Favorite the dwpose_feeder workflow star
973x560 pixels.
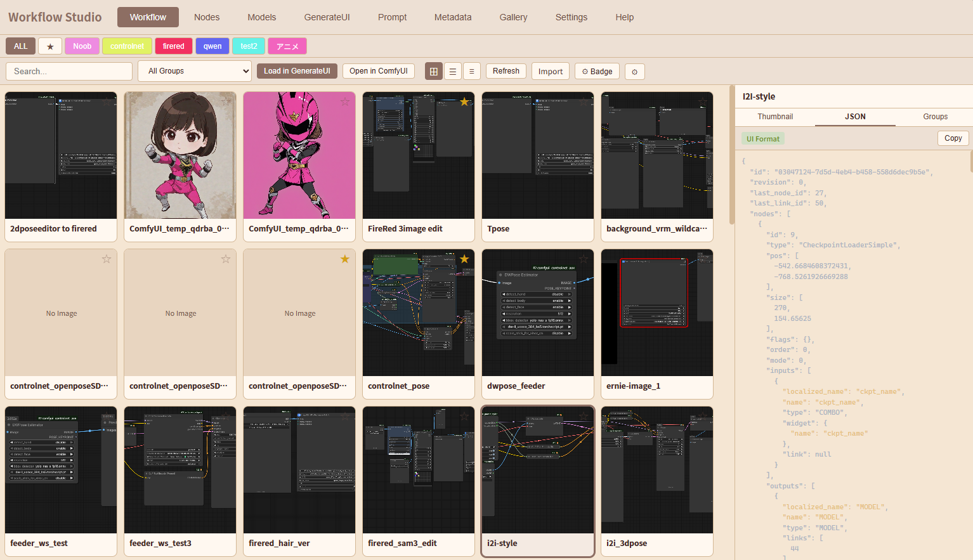click(x=584, y=259)
